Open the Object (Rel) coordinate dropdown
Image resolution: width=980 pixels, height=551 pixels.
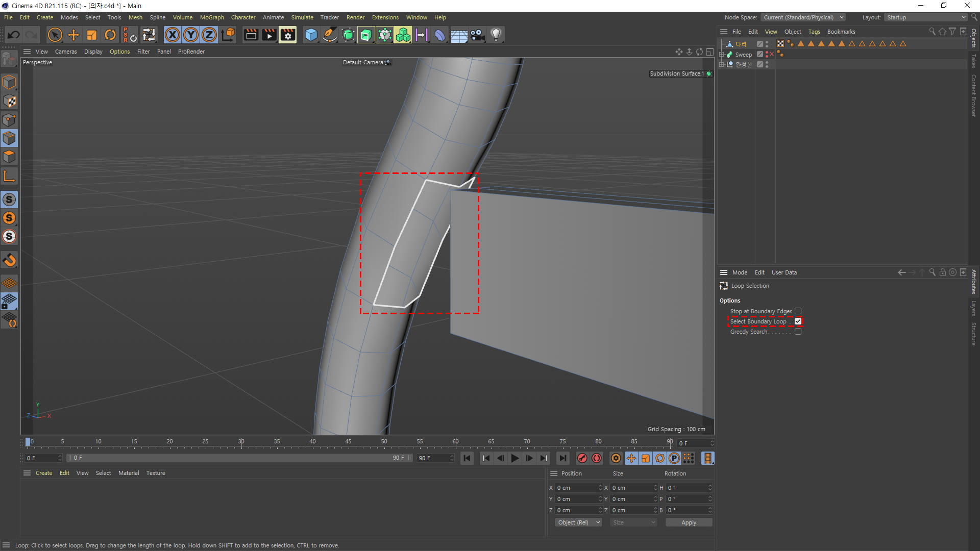(x=578, y=522)
